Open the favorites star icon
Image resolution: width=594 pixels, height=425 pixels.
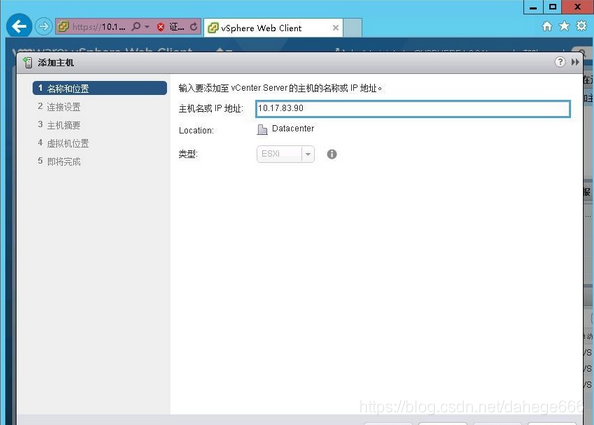point(564,26)
